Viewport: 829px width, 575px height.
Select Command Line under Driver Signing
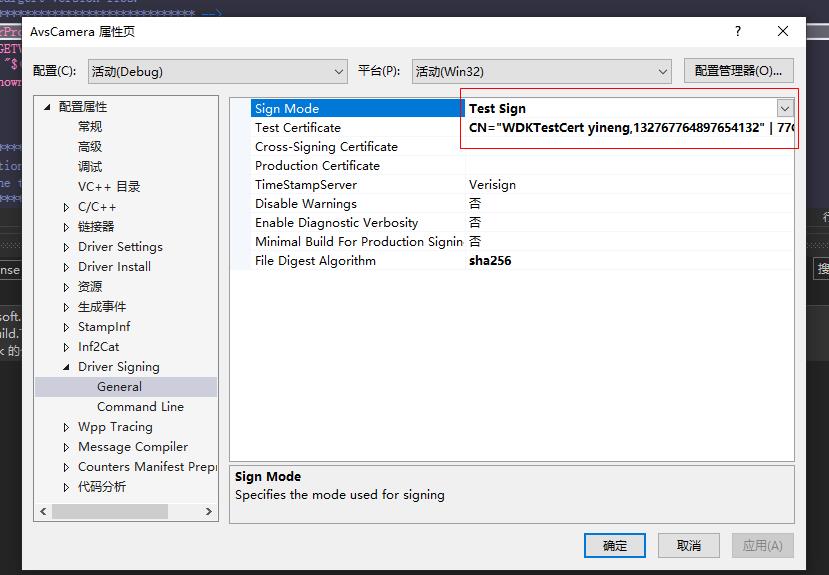click(140, 407)
